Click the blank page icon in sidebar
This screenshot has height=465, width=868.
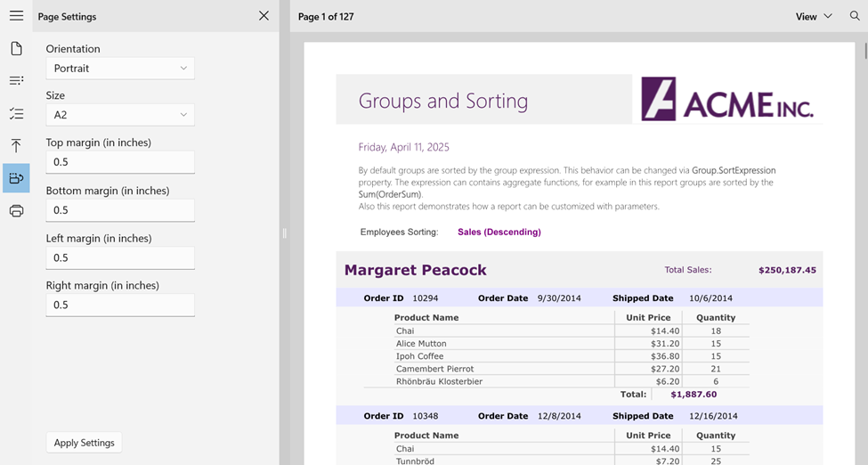pyautogui.click(x=16, y=48)
